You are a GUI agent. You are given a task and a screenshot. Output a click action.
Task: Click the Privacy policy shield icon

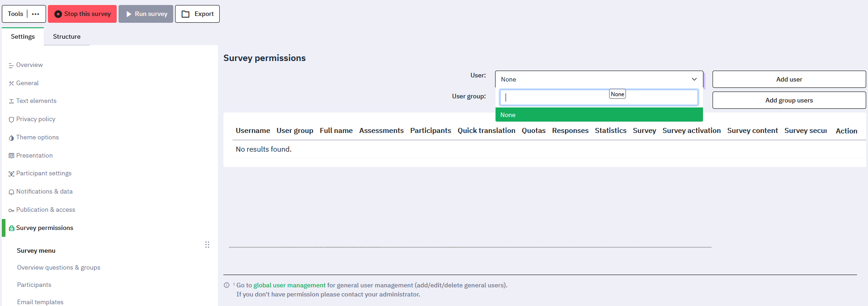(x=11, y=120)
